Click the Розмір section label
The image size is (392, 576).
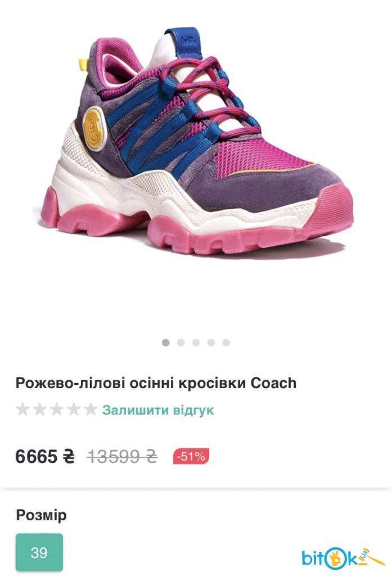[41, 515]
